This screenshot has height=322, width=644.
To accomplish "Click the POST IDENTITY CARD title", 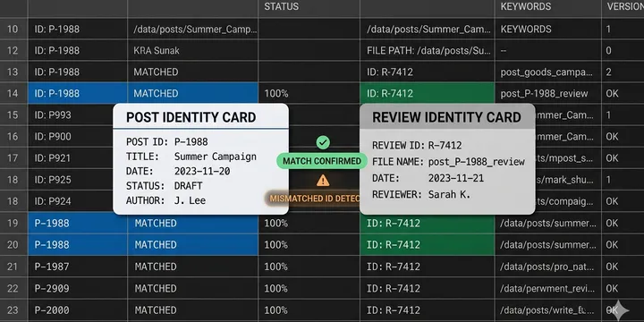I will (x=191, y=117).
